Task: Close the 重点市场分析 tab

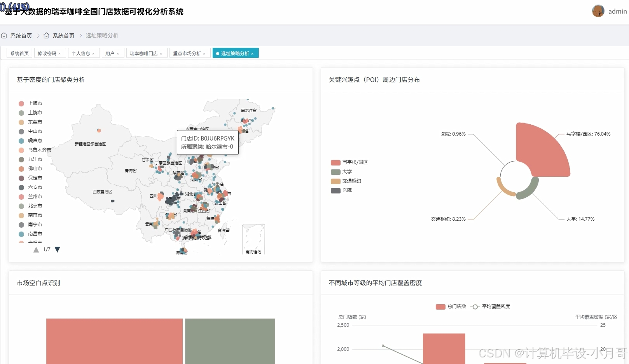Action: coord(204,54)
